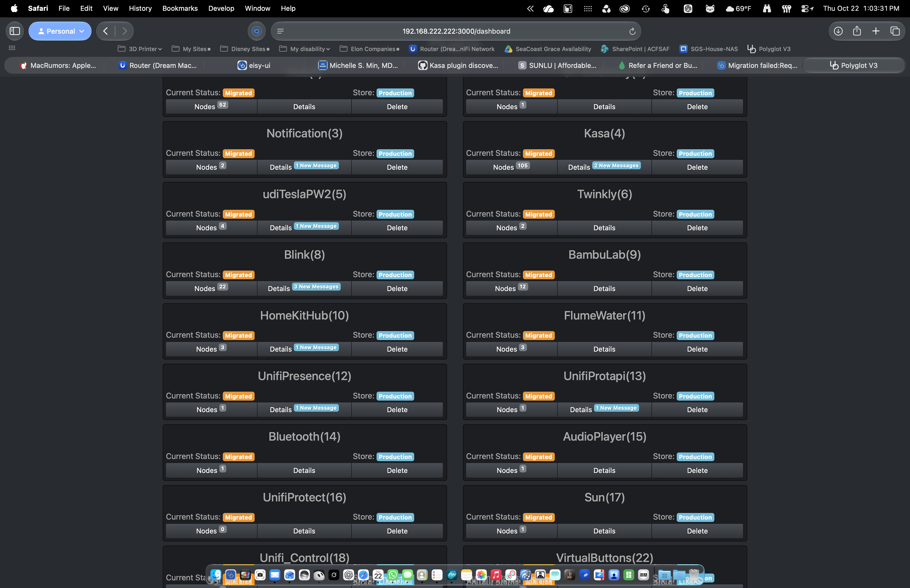The width and height of the screenshot is (910, 588).
Task: Open Finder from the dock
Action: point(216,575)
